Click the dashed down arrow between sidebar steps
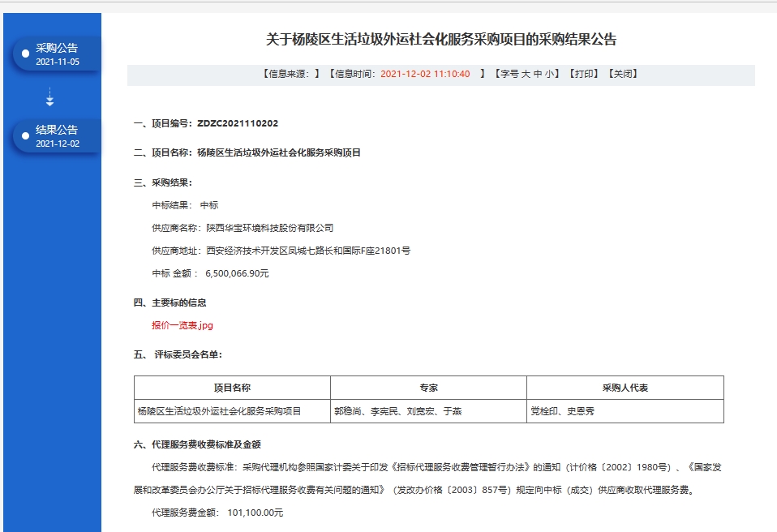 50,97
